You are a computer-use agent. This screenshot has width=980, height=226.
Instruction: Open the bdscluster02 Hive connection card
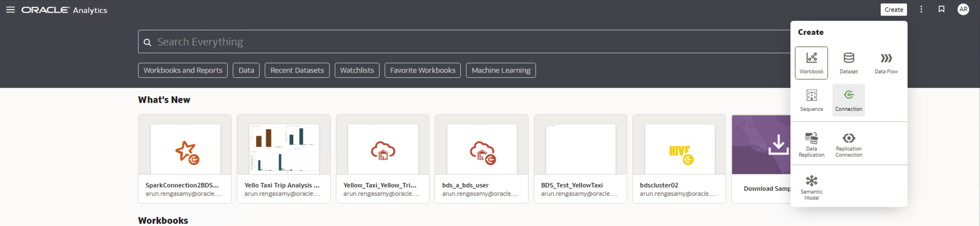pos(679,159)
